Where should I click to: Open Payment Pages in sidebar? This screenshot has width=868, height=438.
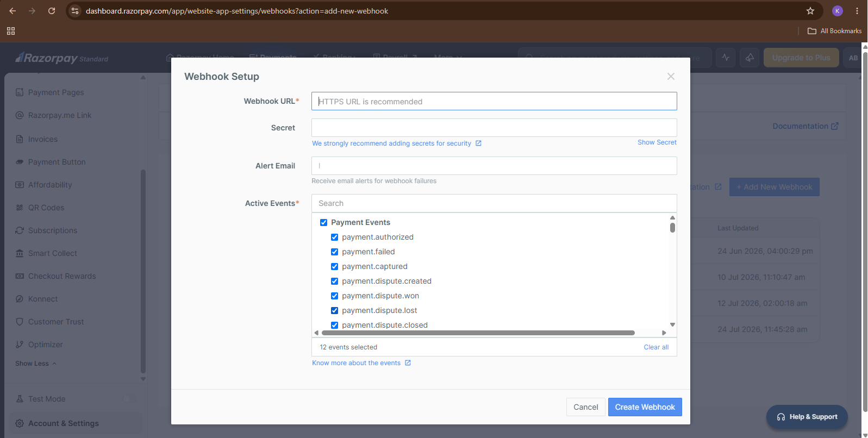(x=56, y=92)
